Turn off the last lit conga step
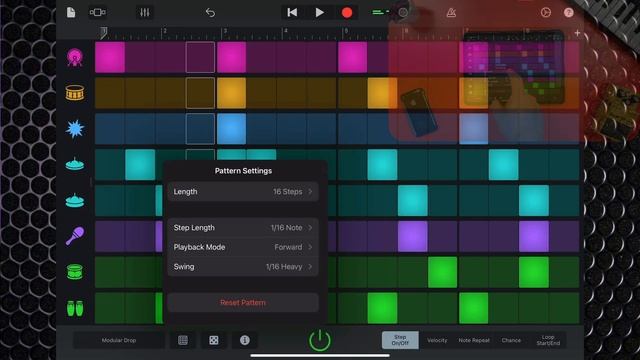640x360 pixels. click(x=473, y=308)
